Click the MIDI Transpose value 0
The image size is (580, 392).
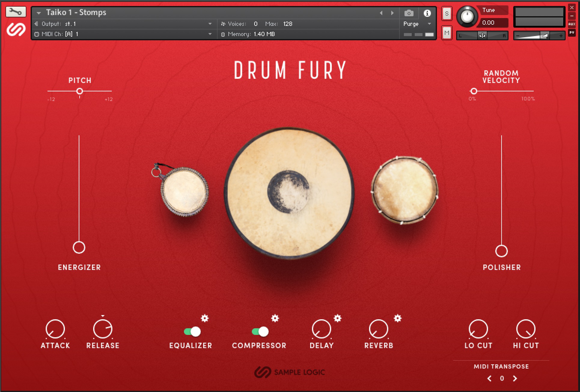pos(502,378)
